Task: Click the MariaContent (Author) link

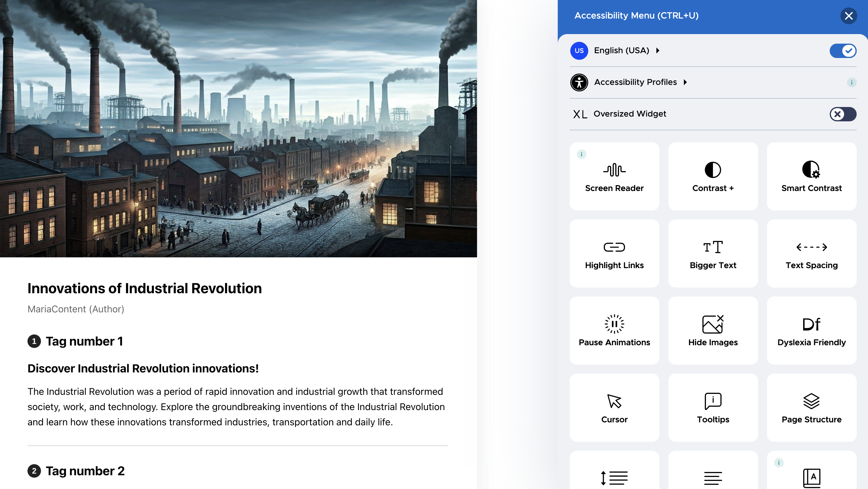Action: [x=76, y=309]
